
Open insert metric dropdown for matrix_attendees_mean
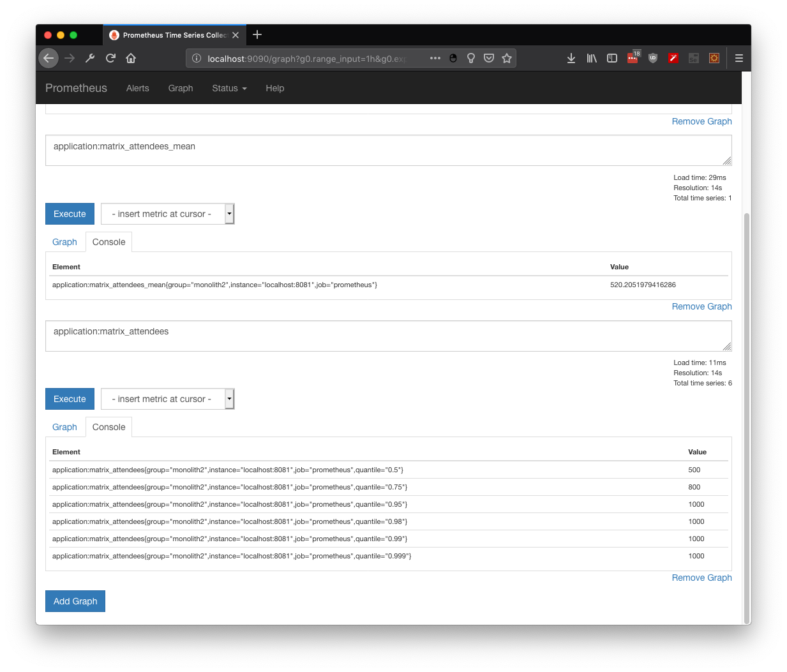tap(167, 214)
